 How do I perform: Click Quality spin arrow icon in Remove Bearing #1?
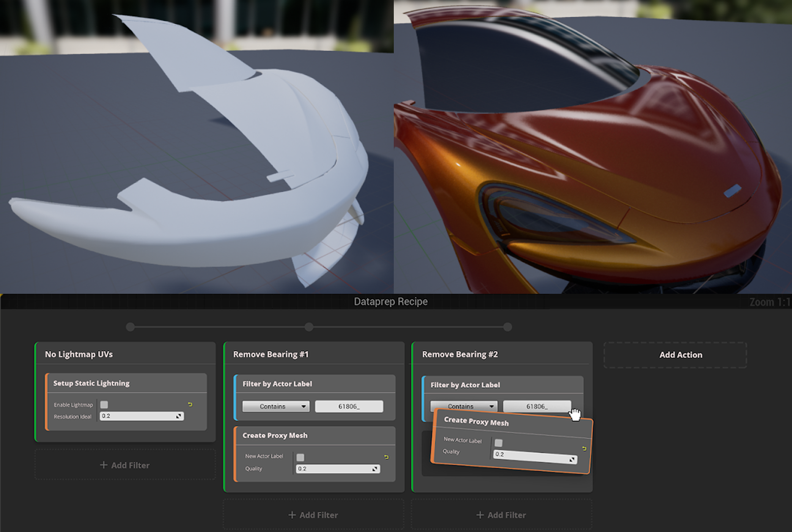375,469
